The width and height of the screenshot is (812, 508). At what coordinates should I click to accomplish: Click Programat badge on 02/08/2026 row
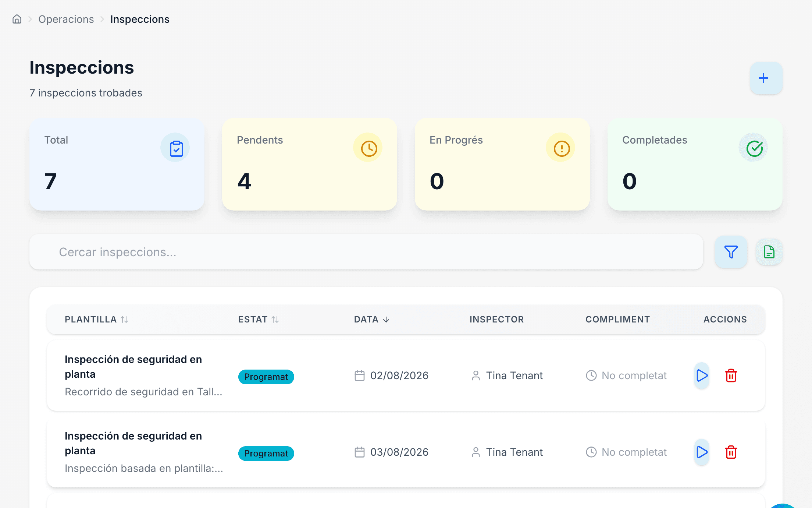[266, 377]
